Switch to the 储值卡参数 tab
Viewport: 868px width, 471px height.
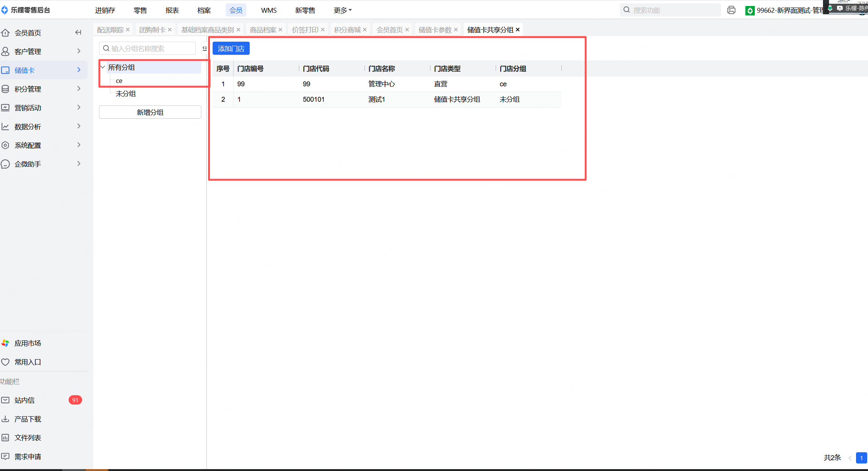[435, 30]
